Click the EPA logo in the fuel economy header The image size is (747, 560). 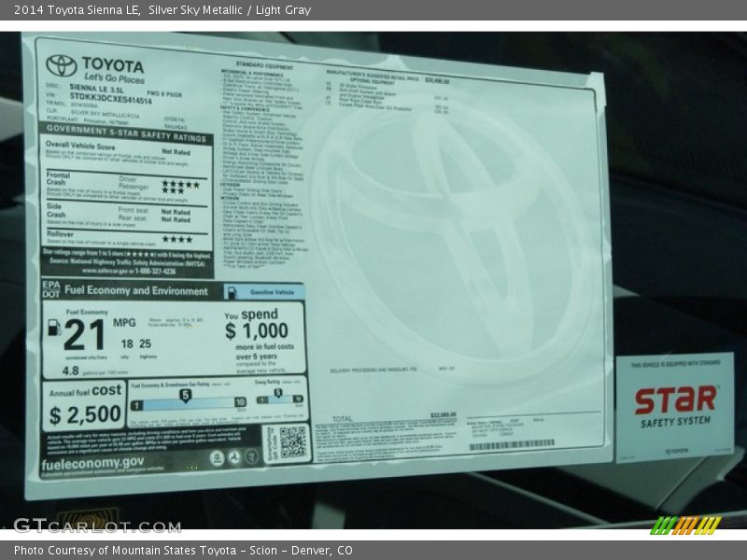click(51, 285)
